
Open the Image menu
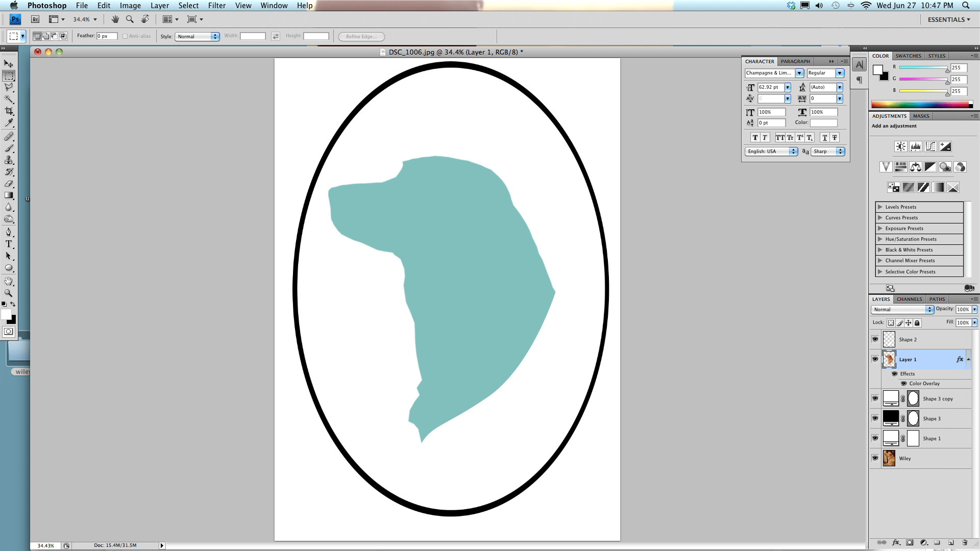[130, 6]
